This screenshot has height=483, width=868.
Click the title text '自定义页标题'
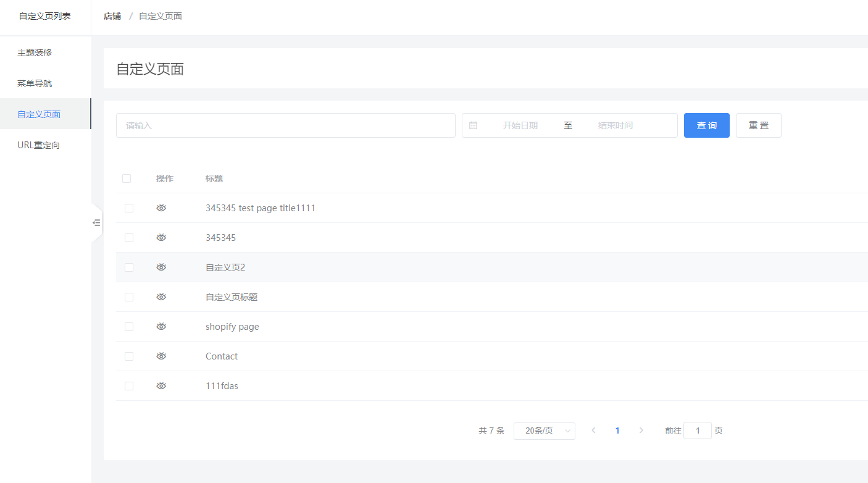click(232, 297)
